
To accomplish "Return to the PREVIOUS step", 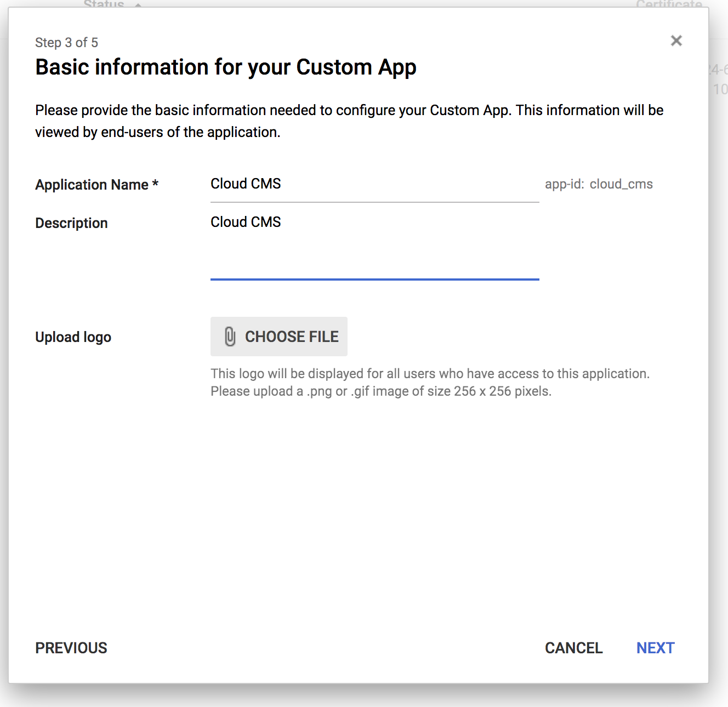I will coord(71,648).
